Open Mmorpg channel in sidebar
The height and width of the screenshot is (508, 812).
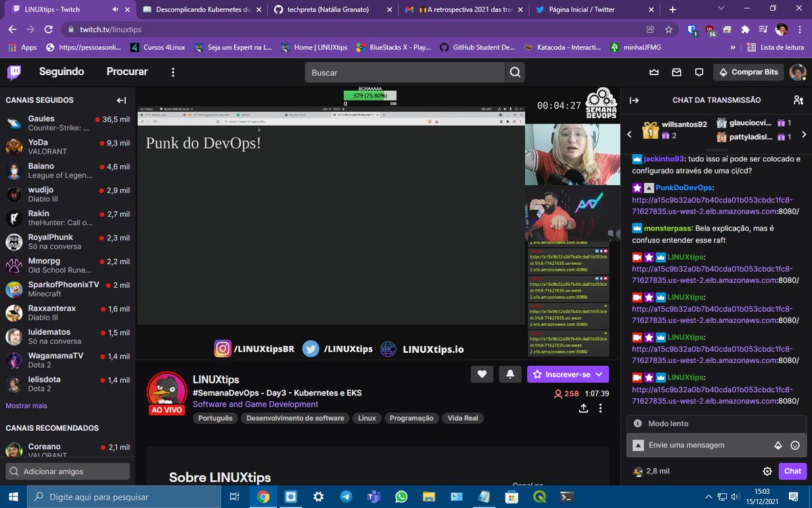pos(68,266)
